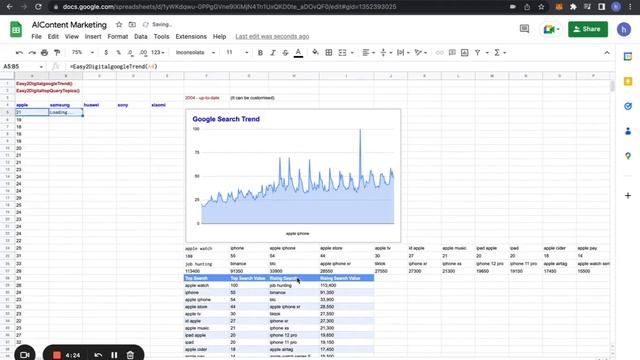Open the Inconsolata font dropdown
The width and height of the screenshot is (640, 360).
(x=195, y=53)
